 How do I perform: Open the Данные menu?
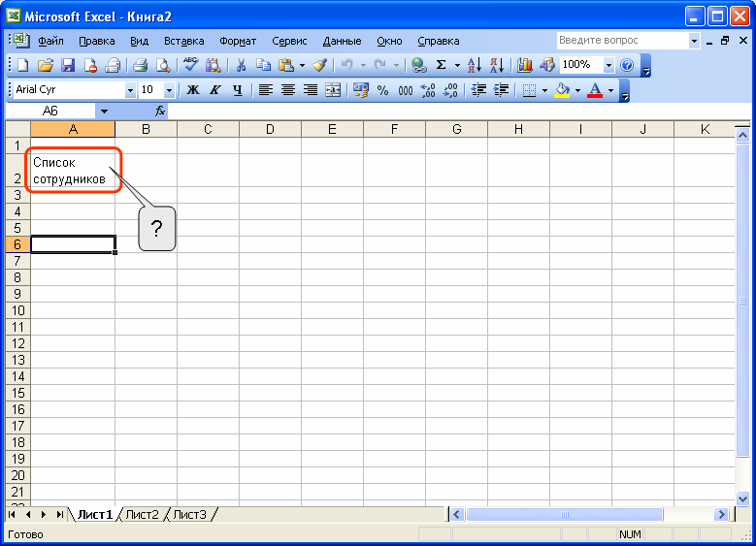pos(342,41)
